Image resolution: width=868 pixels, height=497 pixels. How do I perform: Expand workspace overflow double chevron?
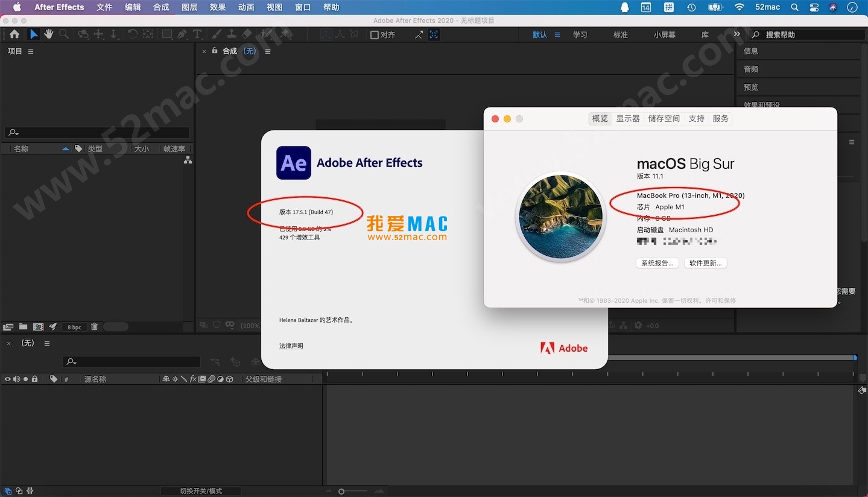tap(737, 34)
